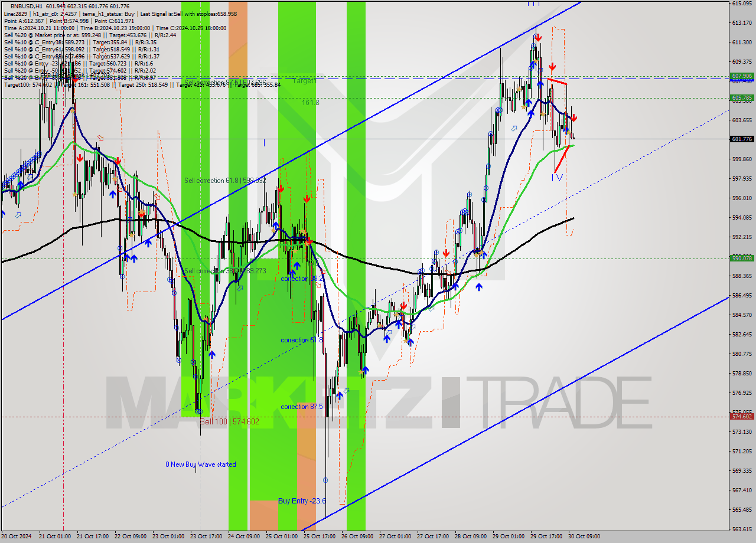Select the 582.645 price axis label
Image resolution: width=756 pixels, height=543 pixels.
coord(741,335)
